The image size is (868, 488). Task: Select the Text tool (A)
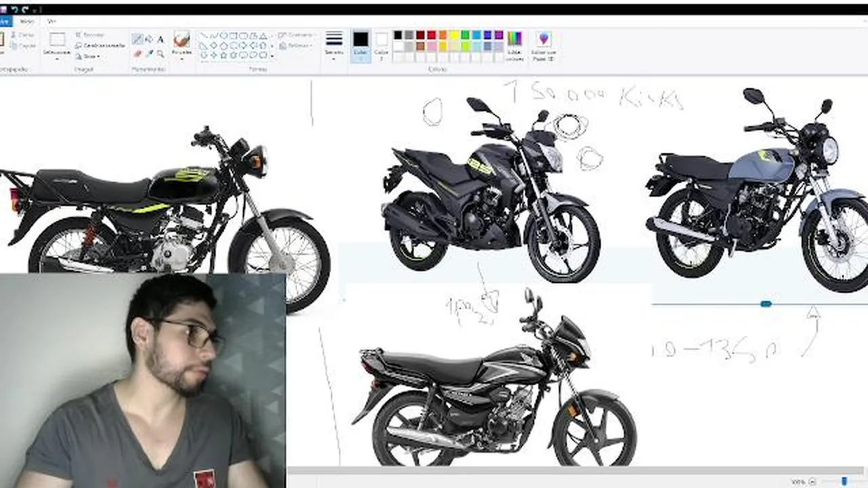click(161, 39)
